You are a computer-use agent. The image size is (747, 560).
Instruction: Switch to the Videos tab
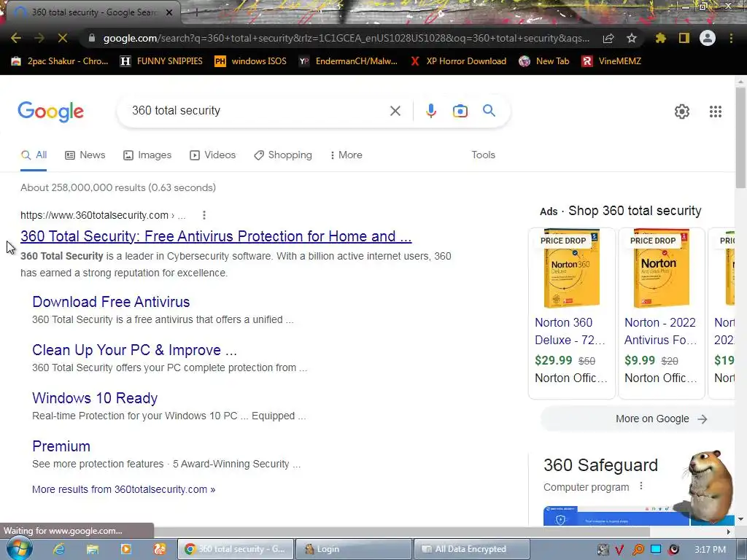212,155
